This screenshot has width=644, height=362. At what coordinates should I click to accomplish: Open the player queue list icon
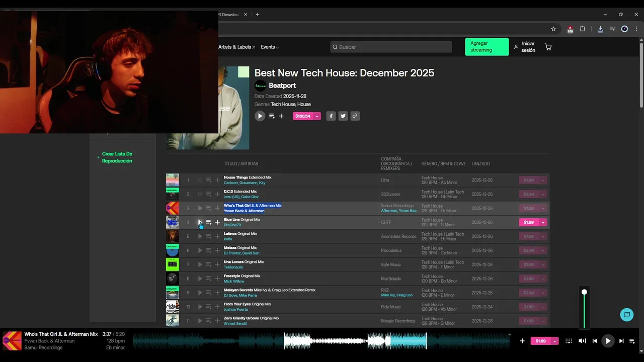(x=632, y=341)
